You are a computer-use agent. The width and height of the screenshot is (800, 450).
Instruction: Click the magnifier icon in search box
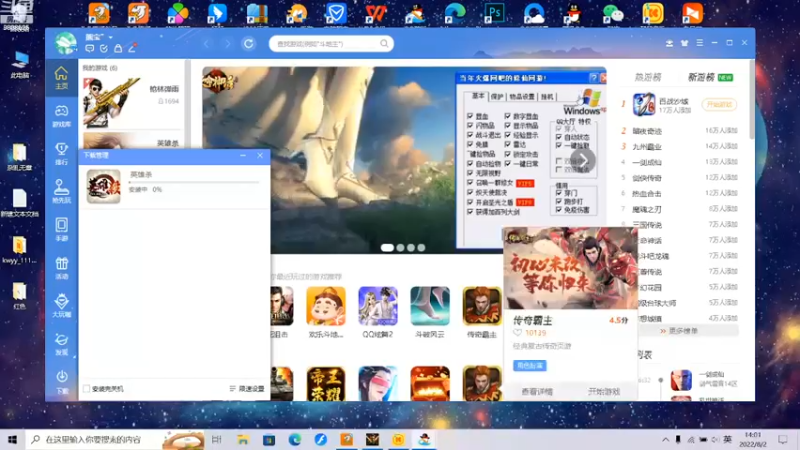coord(384,44)
